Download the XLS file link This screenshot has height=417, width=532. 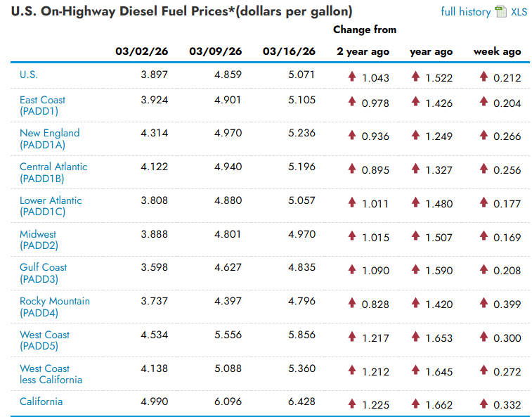click(x=519, y=11)
